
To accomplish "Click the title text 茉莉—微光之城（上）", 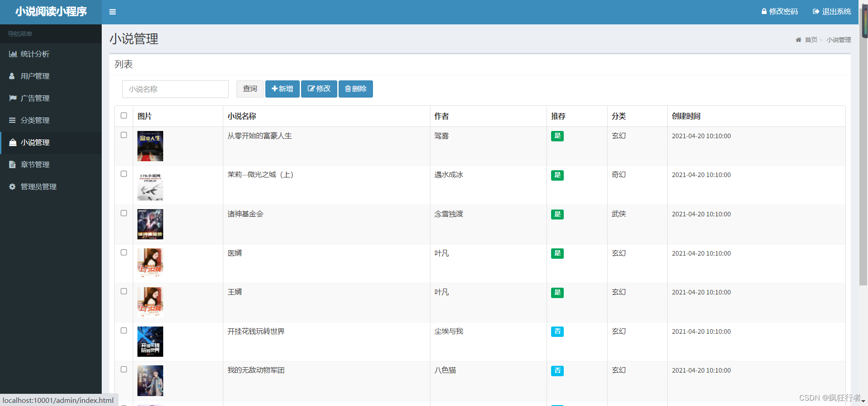I will point(260,175).
